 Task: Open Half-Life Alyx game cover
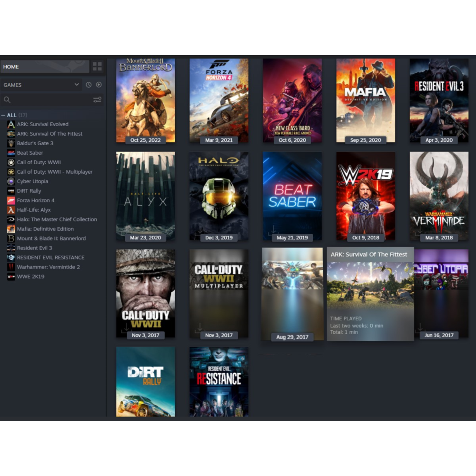pyautogui.click(x=145, y=196)
